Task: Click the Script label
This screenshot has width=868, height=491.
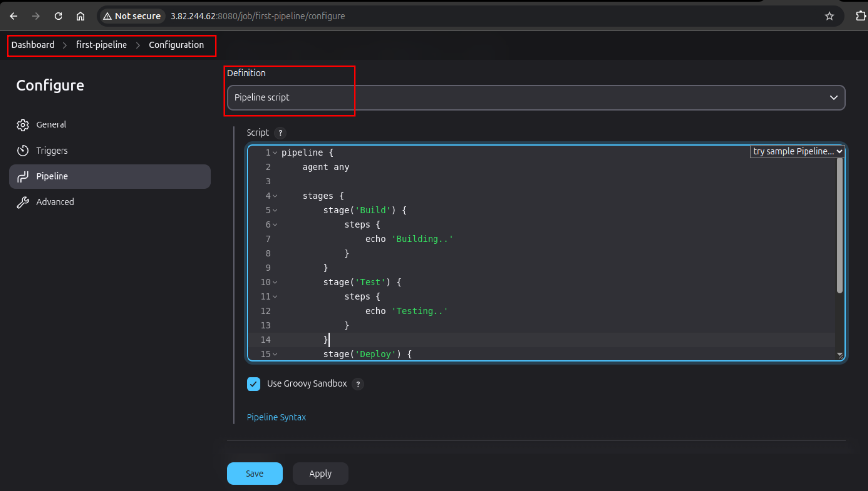Action: click(x=257, y=133)
